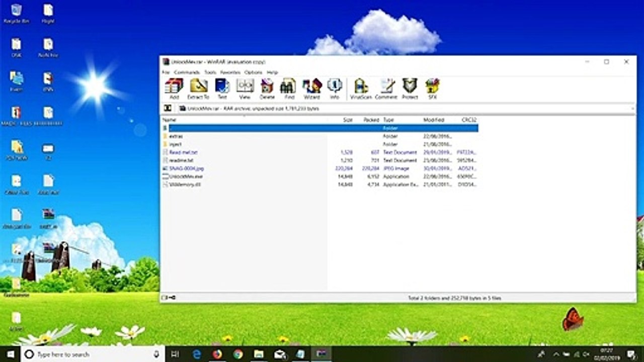Screen dimensions: 644x362
Task: Open the Find tool with binoculars icon
Action: pos(289,89)
